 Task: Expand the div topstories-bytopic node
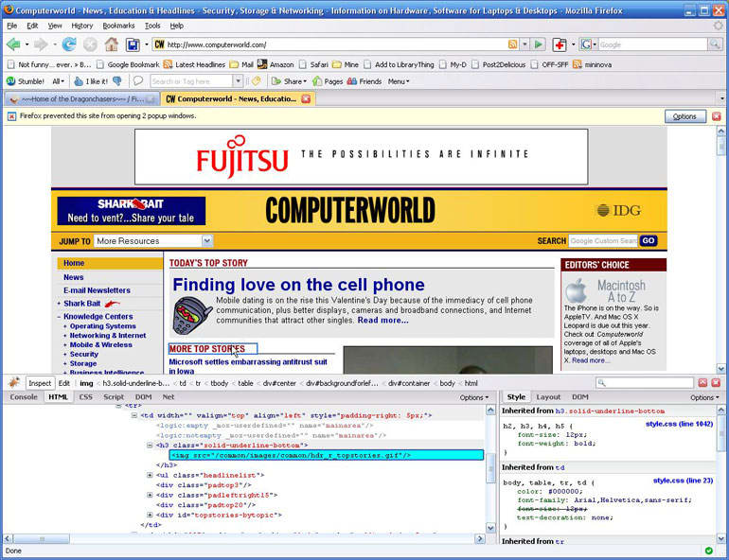coord(150,515)
